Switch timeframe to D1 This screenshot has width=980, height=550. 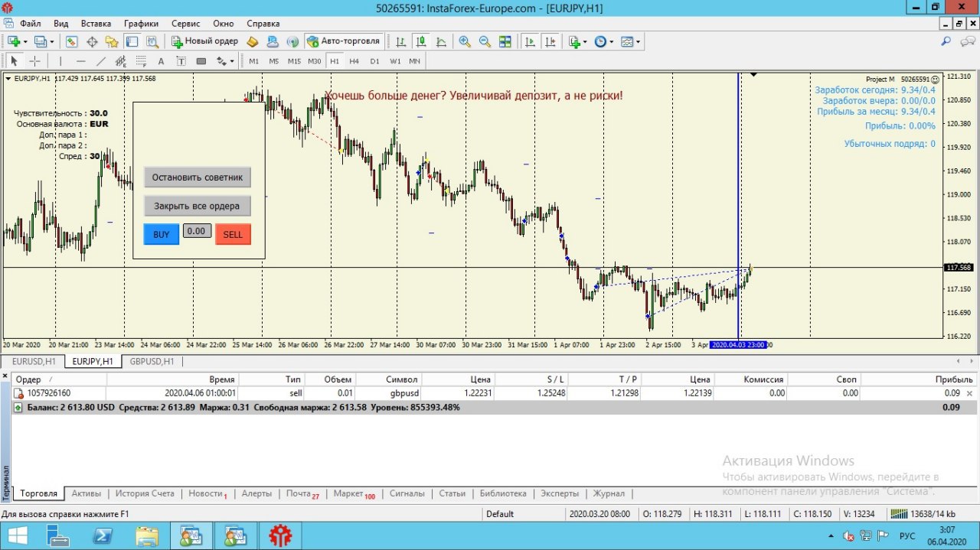tap(374, 61)
